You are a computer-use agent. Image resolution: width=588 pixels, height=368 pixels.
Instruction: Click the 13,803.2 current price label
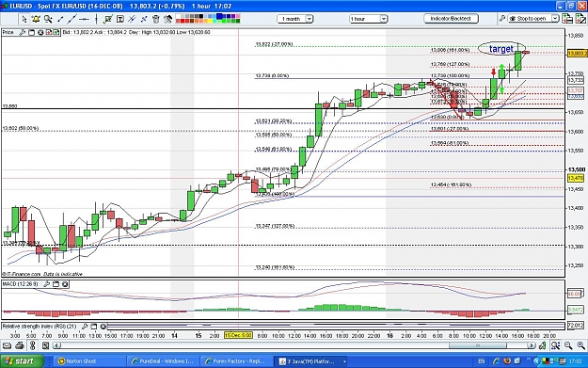577,54
